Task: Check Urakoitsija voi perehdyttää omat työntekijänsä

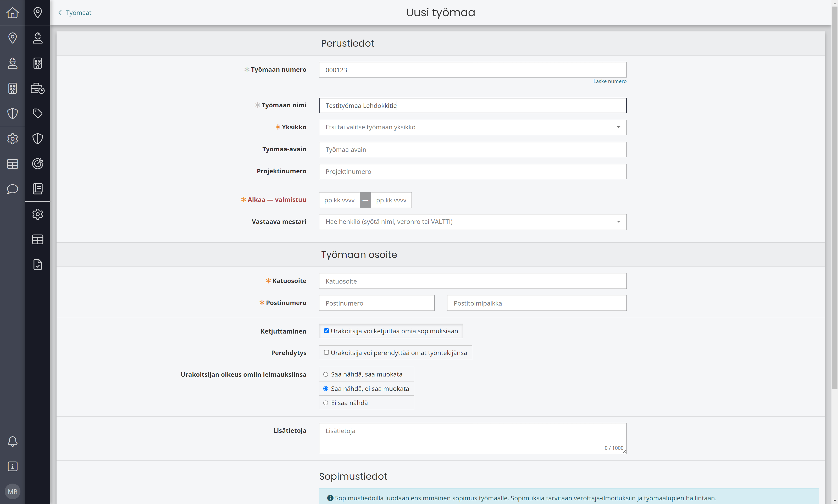Action: click(x=326, y=352)
